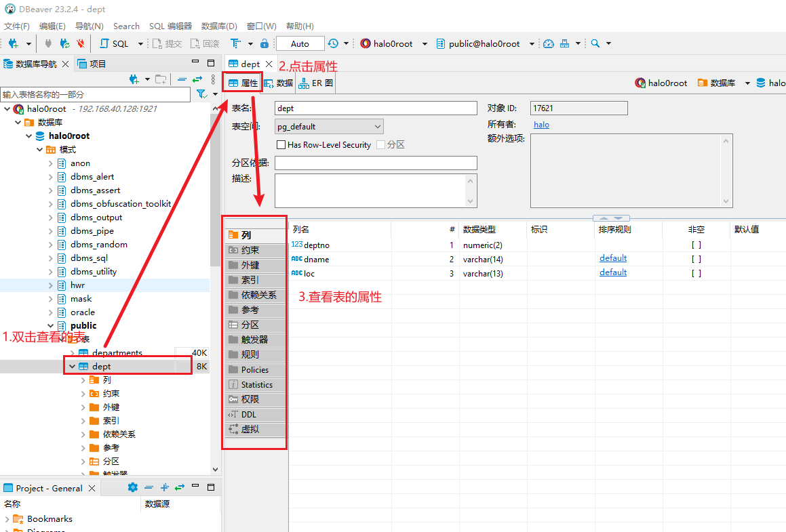The width and height of the screenshot is (786, 532).
Task: Click the Project panel settings gear icon
Action: [x=132, y=487]
